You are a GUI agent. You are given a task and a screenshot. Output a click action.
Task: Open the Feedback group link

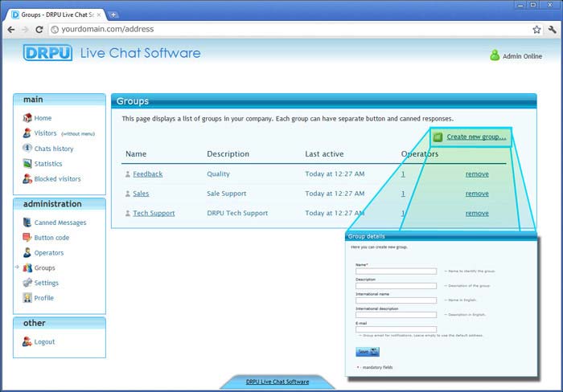point(147,174)
